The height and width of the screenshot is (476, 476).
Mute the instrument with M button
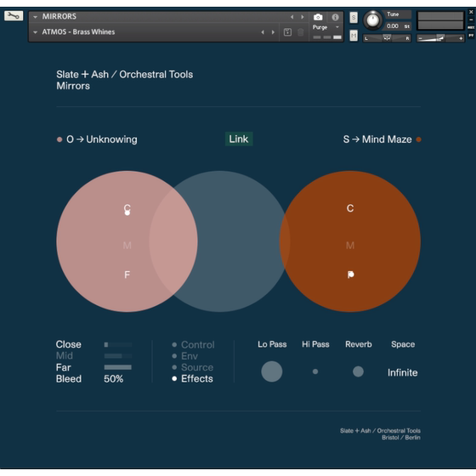point(354,36)
